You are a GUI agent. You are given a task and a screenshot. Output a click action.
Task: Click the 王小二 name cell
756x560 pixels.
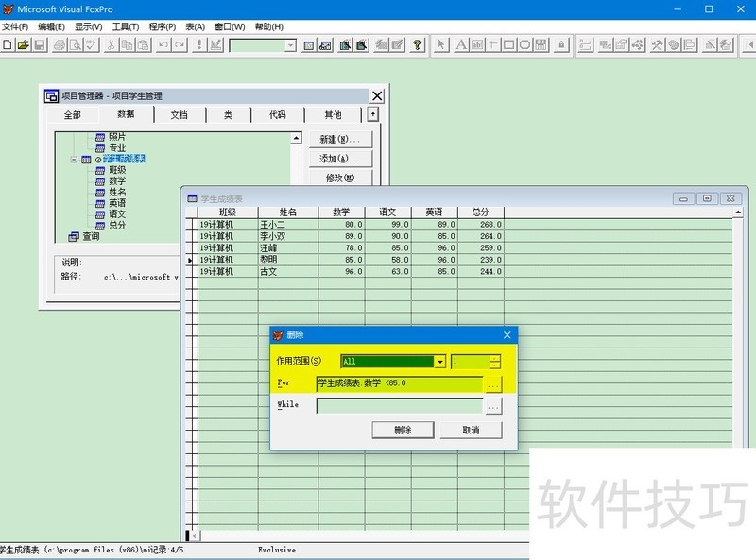pyautogui.click(x=288, y=225)
